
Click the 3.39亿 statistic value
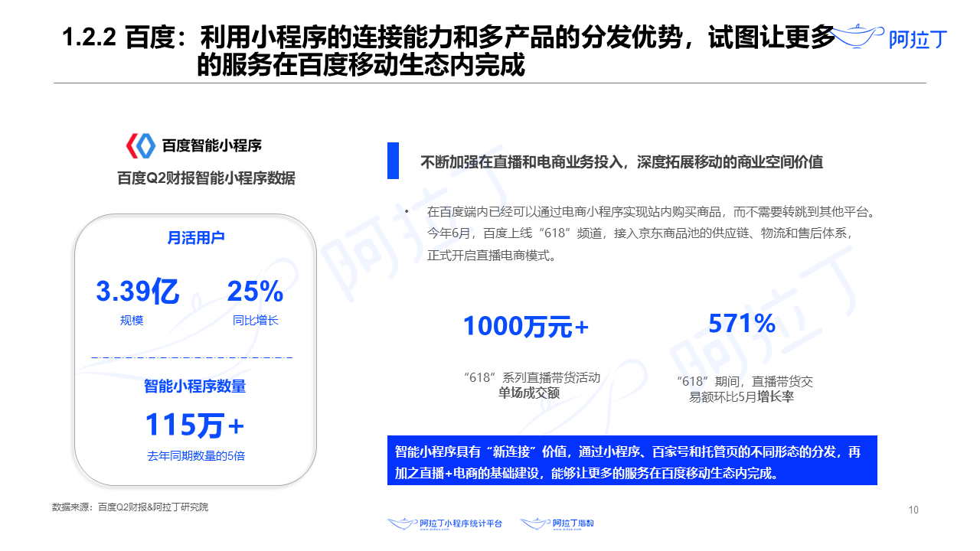(x=139, y=291)
